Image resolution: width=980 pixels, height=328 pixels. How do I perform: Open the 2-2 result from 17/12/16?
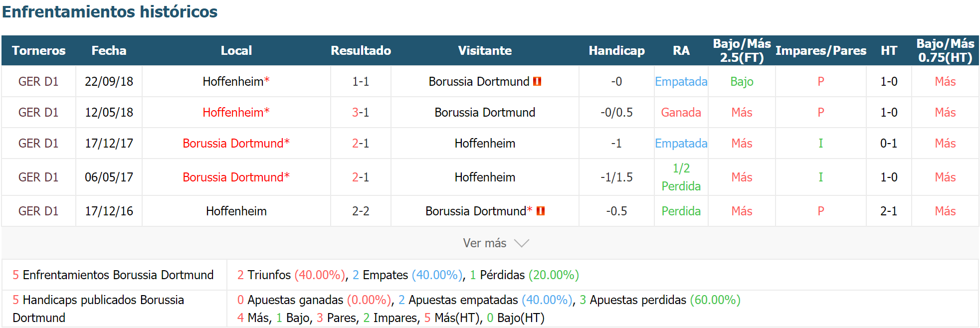pyautogui.click(x=361, y=211)
